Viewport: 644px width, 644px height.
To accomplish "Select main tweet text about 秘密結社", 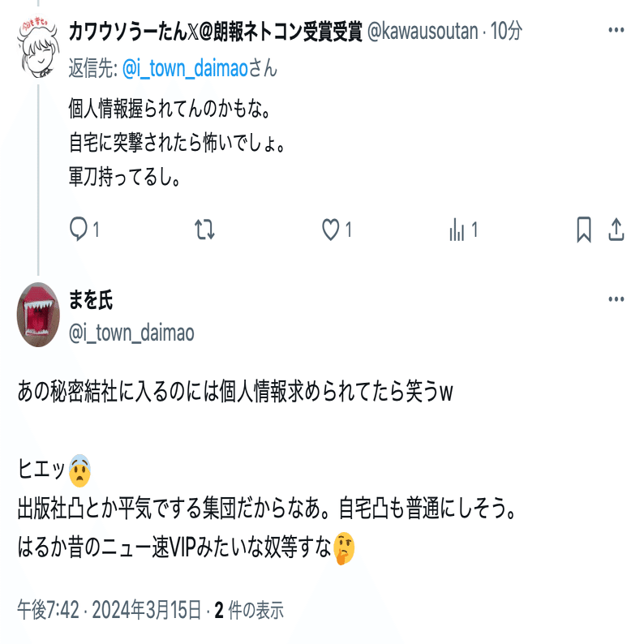I will [x=235, y=391].
